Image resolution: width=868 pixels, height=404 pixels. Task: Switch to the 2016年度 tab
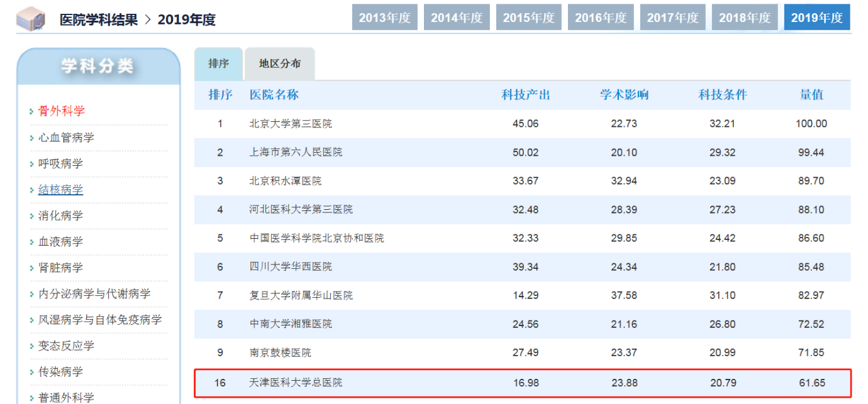pos(601,17)
